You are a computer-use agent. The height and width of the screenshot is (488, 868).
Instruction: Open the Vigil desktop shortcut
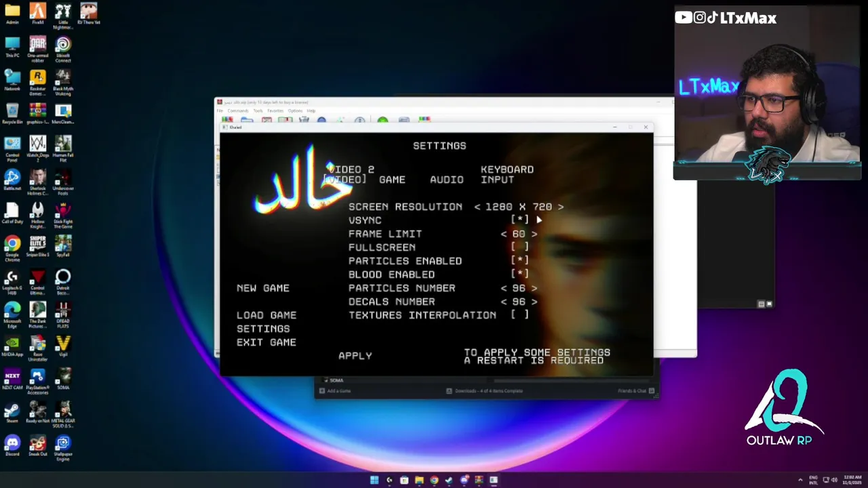(63, 346)
